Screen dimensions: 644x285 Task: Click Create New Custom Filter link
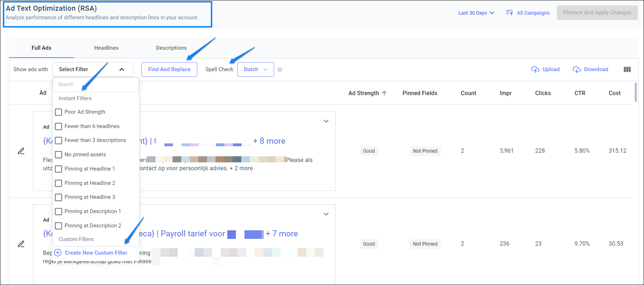click(x=96, y=253)
